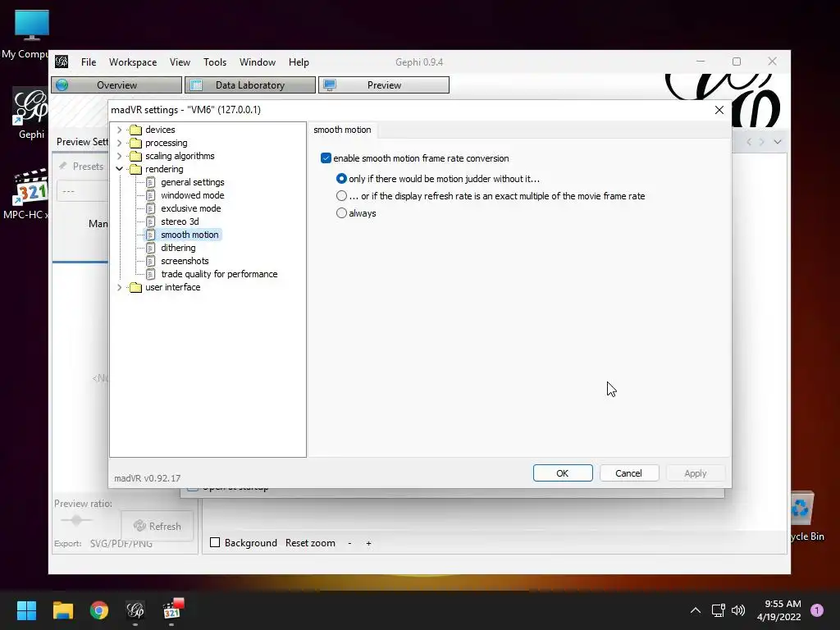Expand the devices tree node
This screenshot has width=840, height=630.
point(120,130)
